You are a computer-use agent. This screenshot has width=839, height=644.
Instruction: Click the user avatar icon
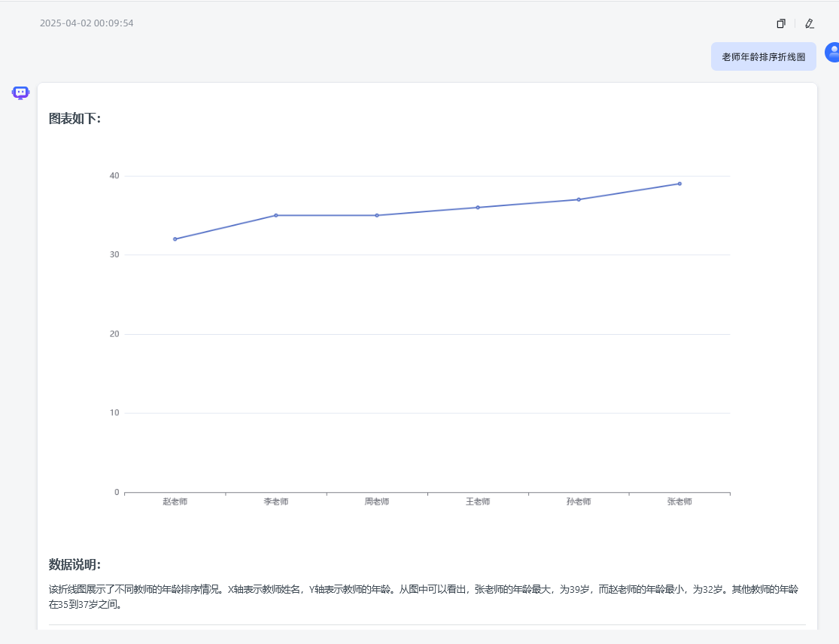coord(832,52)
